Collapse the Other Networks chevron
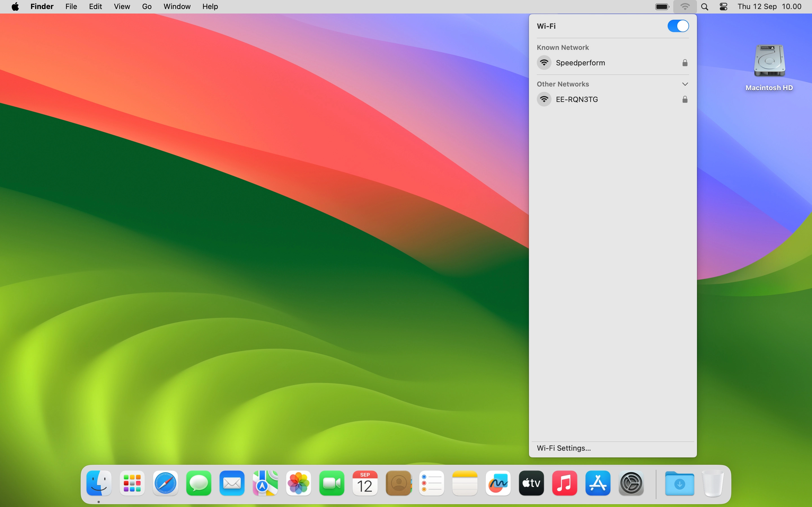This screenshot has width=812, height=507. tap(685, 84)
